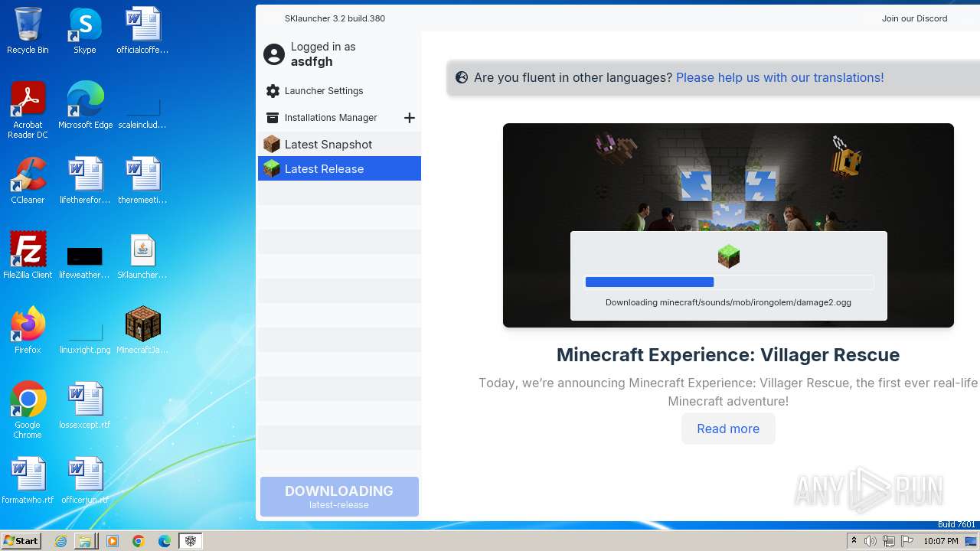The width and height of the screenshot is (980, 551).
Task: Open Windows Explorer from the taskbar
Action: (x=85, y=541)
